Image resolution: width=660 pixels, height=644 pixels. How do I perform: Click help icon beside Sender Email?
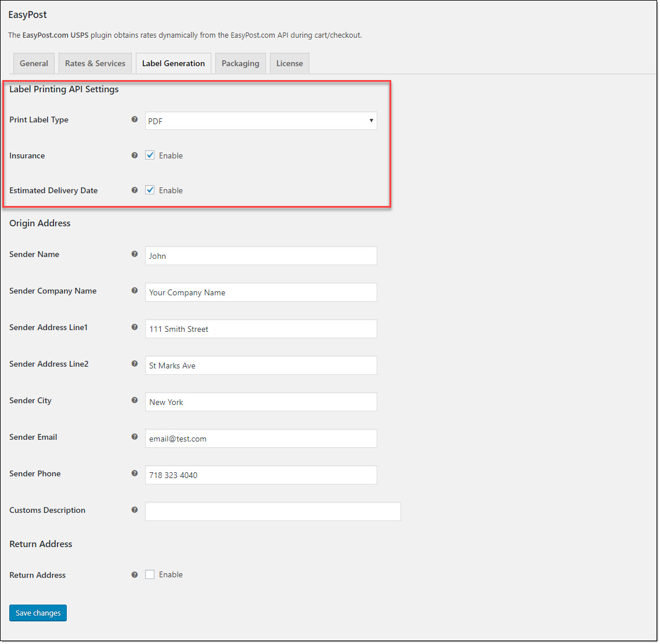[x=134, y=437]
